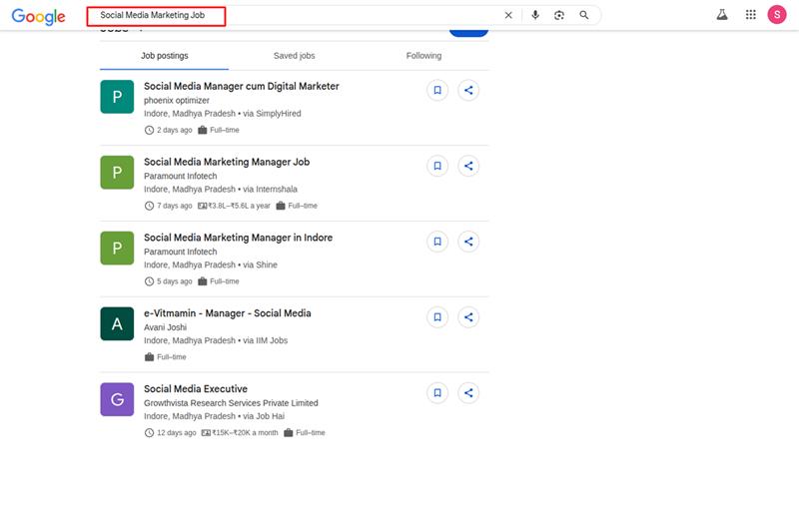Bookmark Social Media Manager cum Digital Marketer job

click(437, 90)
